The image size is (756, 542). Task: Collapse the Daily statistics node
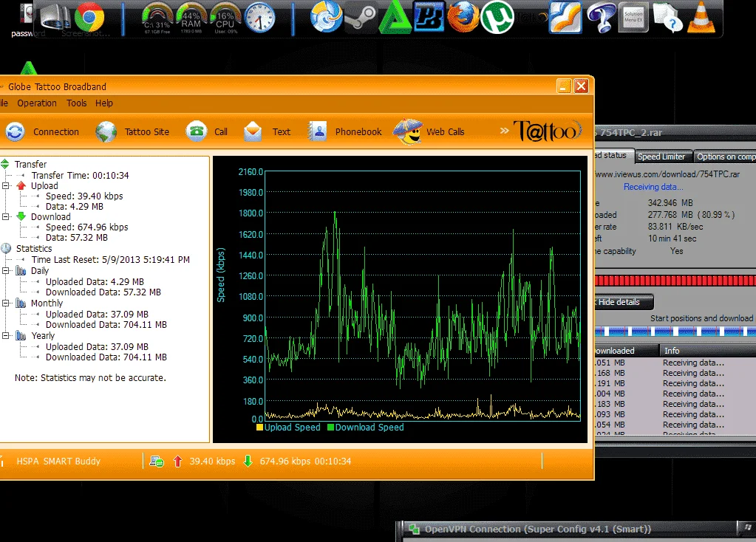pos(6,271)
